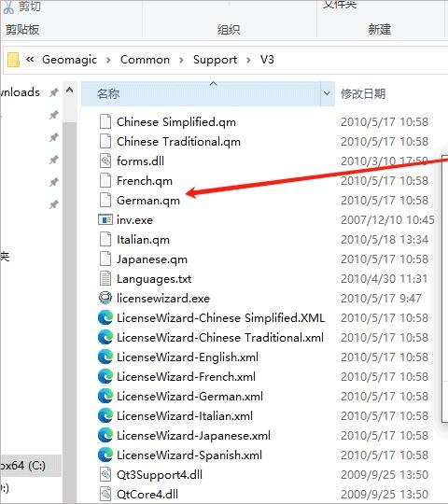The width and height of the screenshot is (448, 504).
Task: Click the yellow folder icon in address bar
Action: point(13,60)
